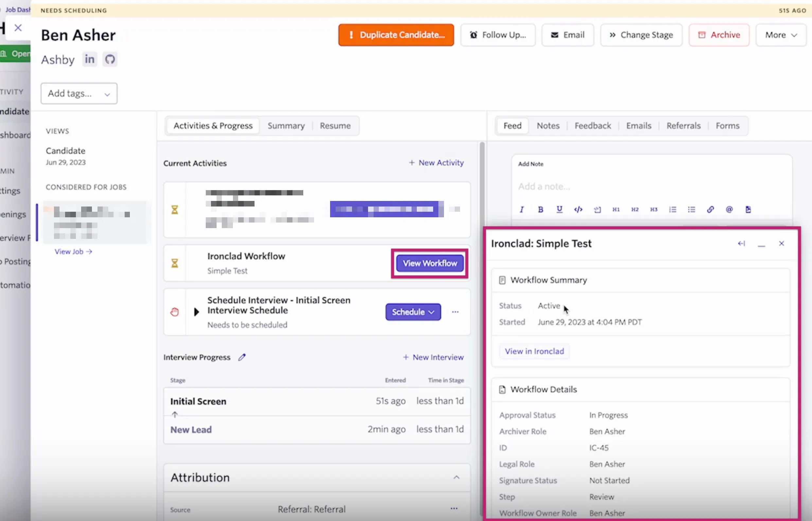812x521 pixels.
Task: Insert code block in note editor
Action: click(578, 210)
